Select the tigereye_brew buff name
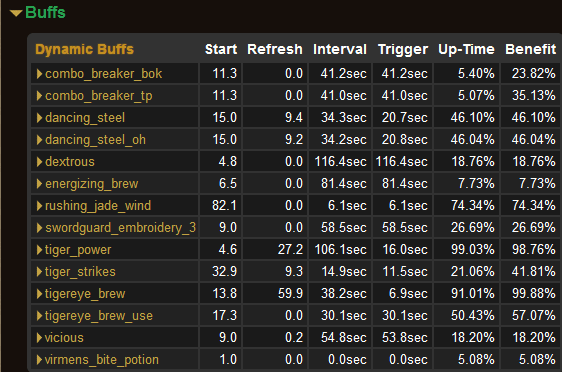 pos(85,294)
